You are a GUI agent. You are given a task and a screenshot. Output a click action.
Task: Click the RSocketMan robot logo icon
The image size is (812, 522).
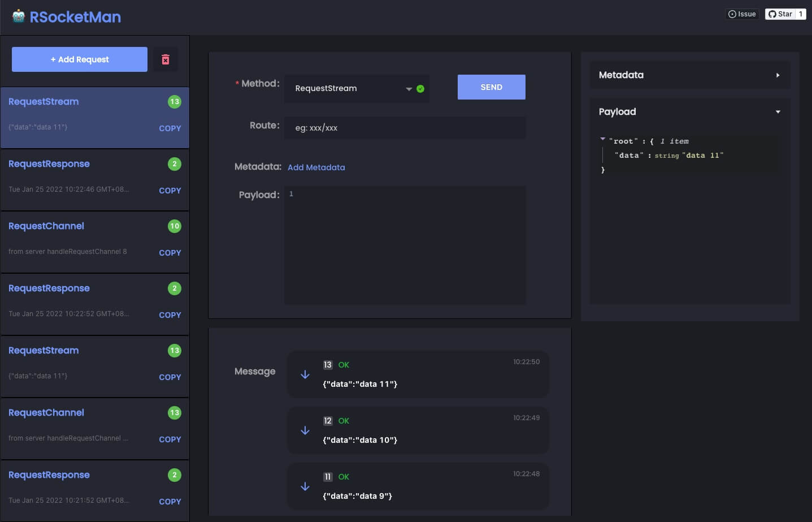coord(19,16)
